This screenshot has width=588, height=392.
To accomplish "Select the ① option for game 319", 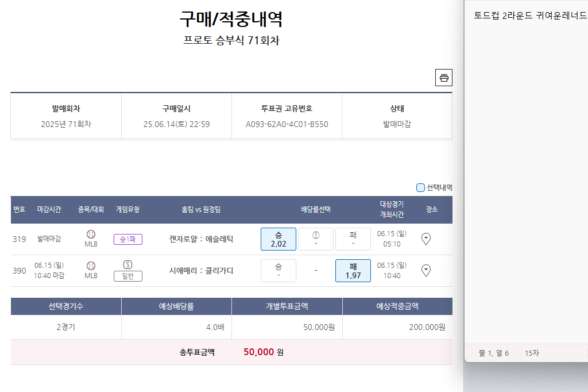I will (x=316, y=239).
